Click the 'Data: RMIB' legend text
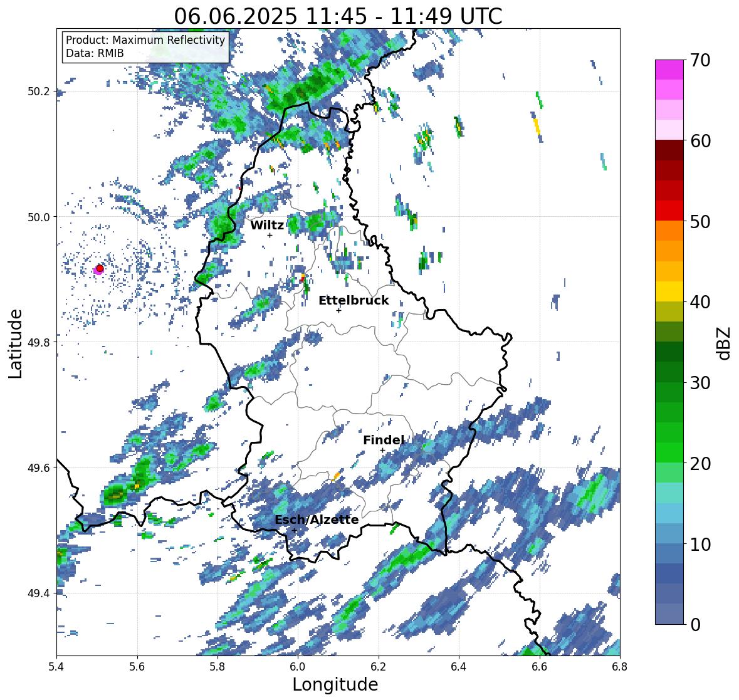This screenshot has height=700, width=739. (95, 53)
